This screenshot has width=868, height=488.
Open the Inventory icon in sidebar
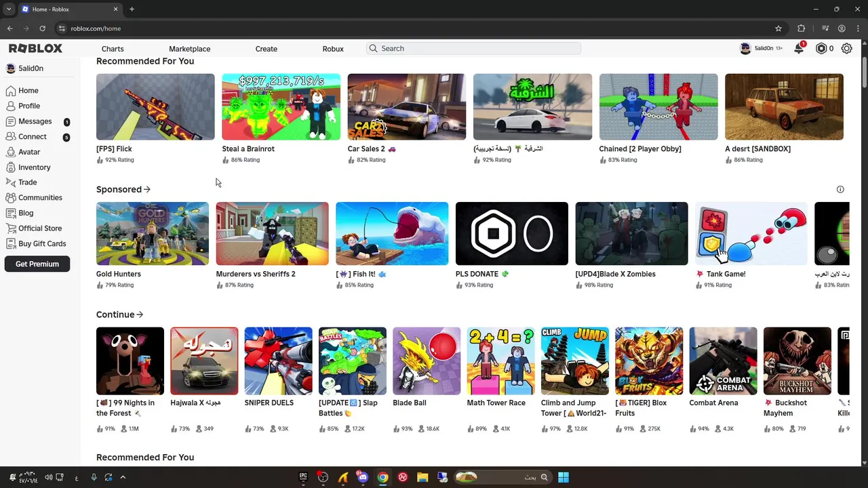pyautogui.click(x=11, y=167)
